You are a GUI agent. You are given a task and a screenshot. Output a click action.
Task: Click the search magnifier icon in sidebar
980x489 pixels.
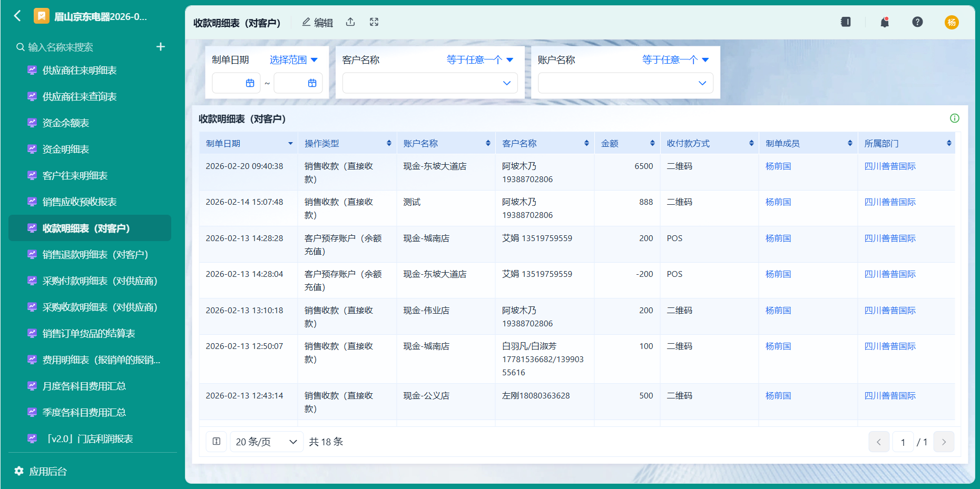21,47
